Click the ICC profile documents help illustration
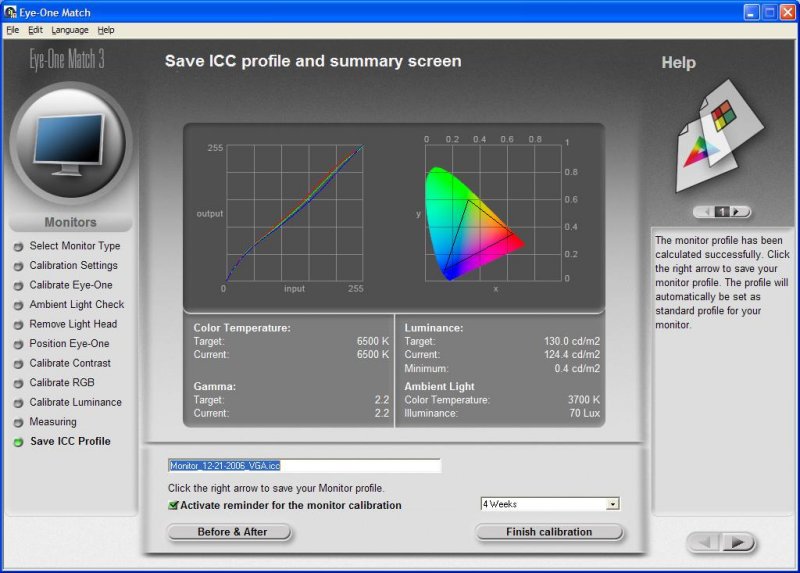Screen dimensions: 800x573 click(x=720, y=137)
